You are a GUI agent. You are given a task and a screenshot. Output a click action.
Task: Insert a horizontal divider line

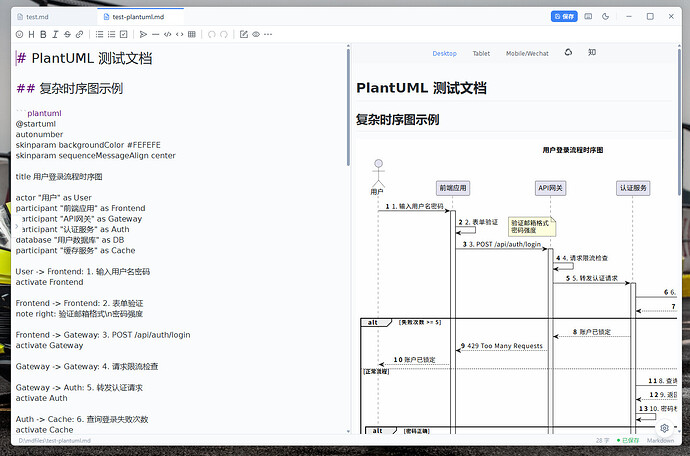pyautogui.click(x=155, y=34)
